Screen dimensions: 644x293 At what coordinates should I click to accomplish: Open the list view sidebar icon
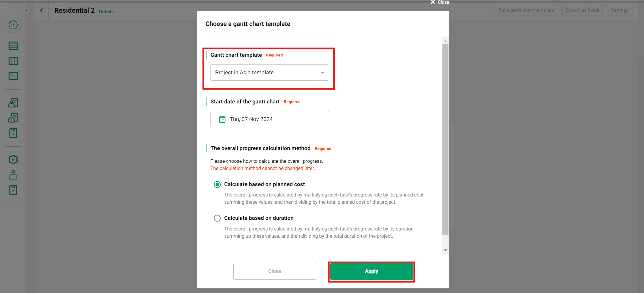coord(13,46)
